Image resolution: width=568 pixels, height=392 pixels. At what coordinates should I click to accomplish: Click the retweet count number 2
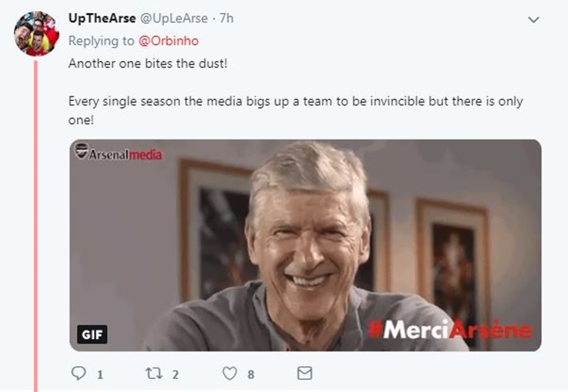pos(175,374)
